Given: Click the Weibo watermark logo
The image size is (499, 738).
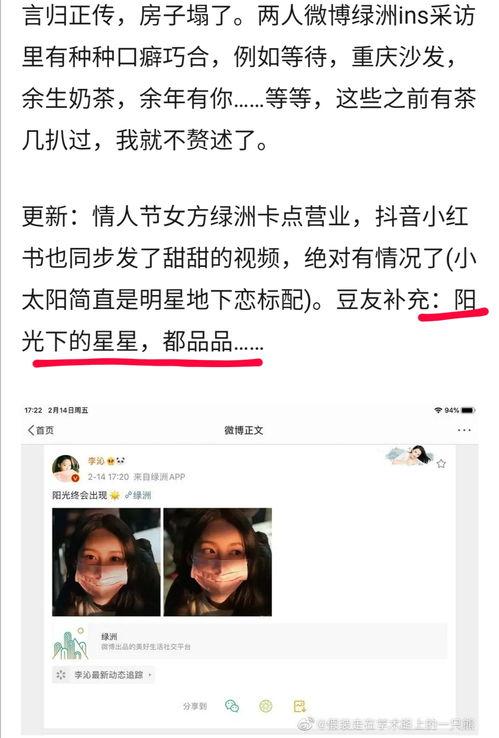Looking at the screenshot, I should pos(306,723).
